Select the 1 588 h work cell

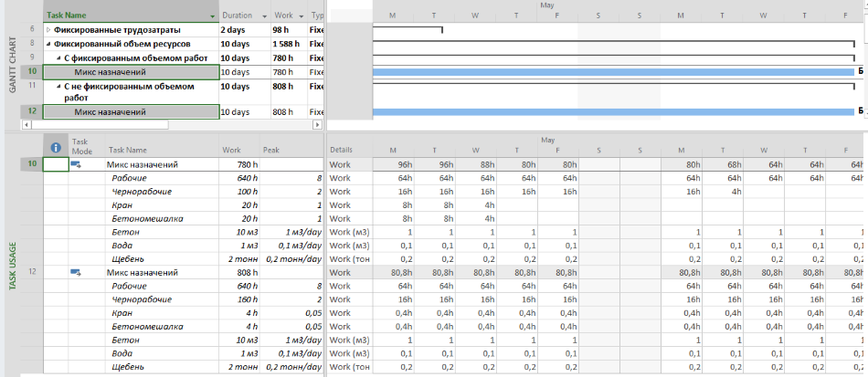click(289, 44)
